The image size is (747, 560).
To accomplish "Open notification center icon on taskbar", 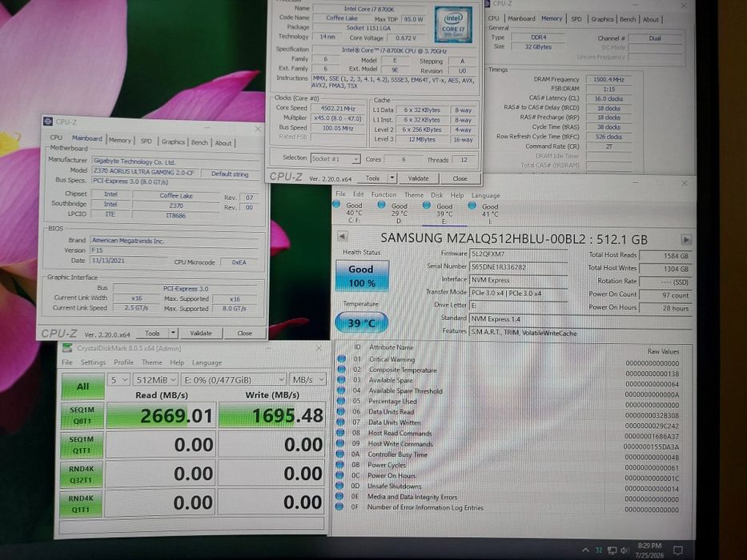I will point(677,550).
